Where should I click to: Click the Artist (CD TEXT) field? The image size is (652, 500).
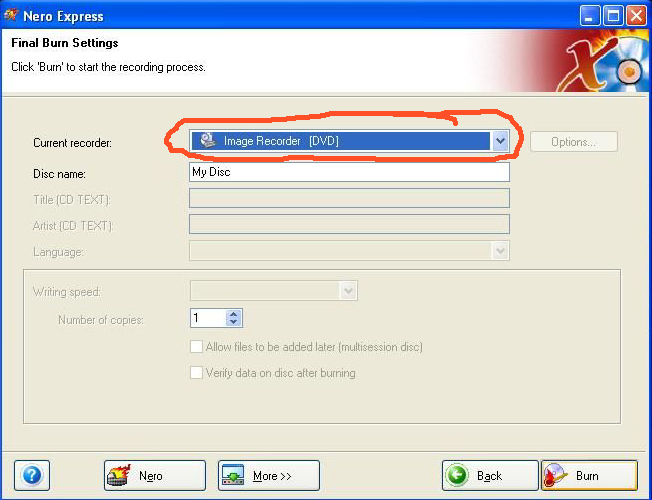tap(349, 224)
